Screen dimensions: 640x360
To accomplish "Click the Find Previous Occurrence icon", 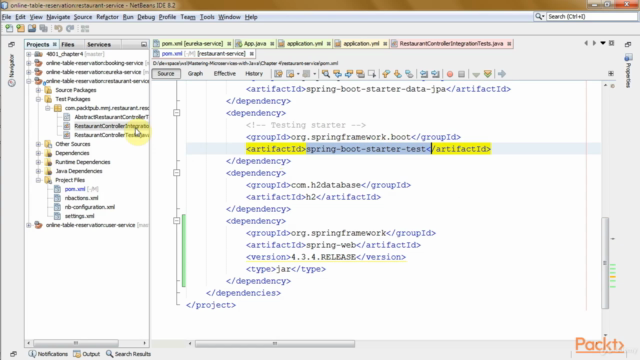I will (337, 74).
